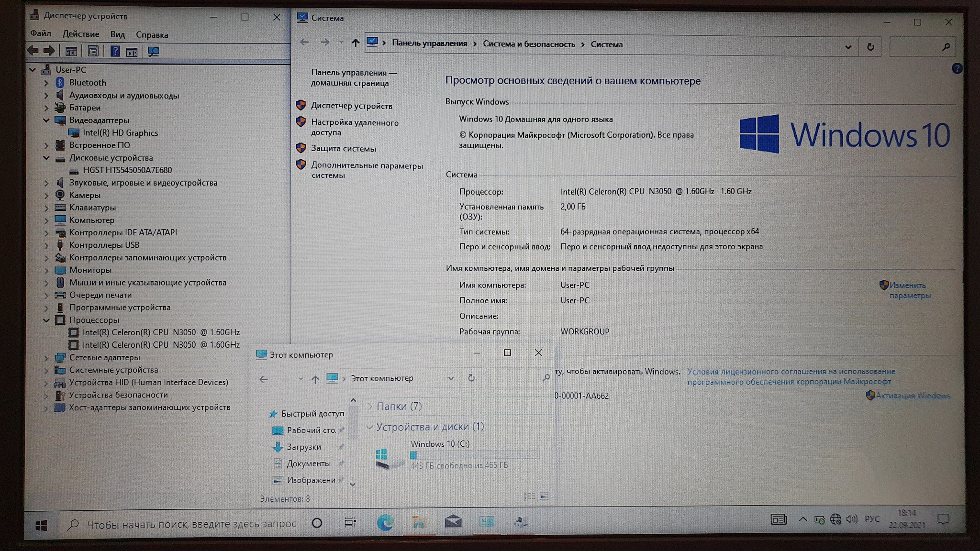Collapse the Процессоры tree node
The width and height of the screenshot is (980, 551).
46,320
